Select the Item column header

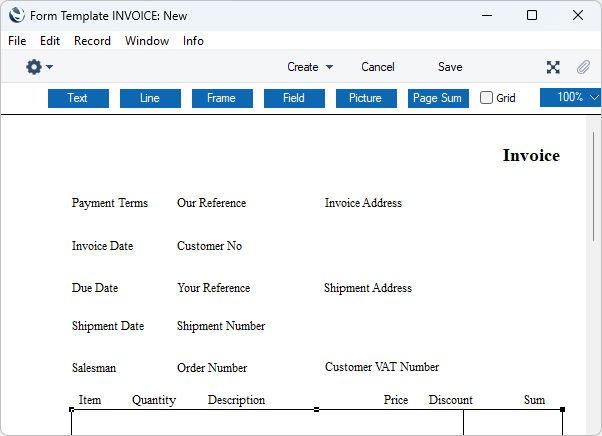coord(90,400)
